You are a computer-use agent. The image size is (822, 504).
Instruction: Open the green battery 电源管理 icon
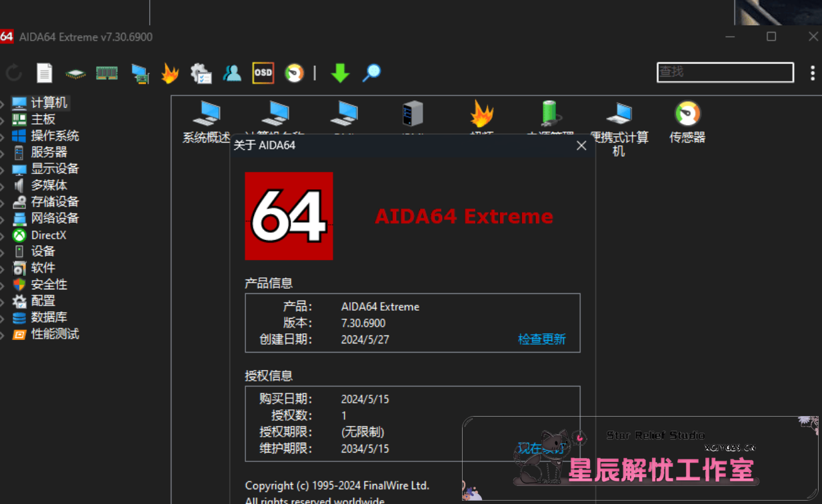pos(550,113)
